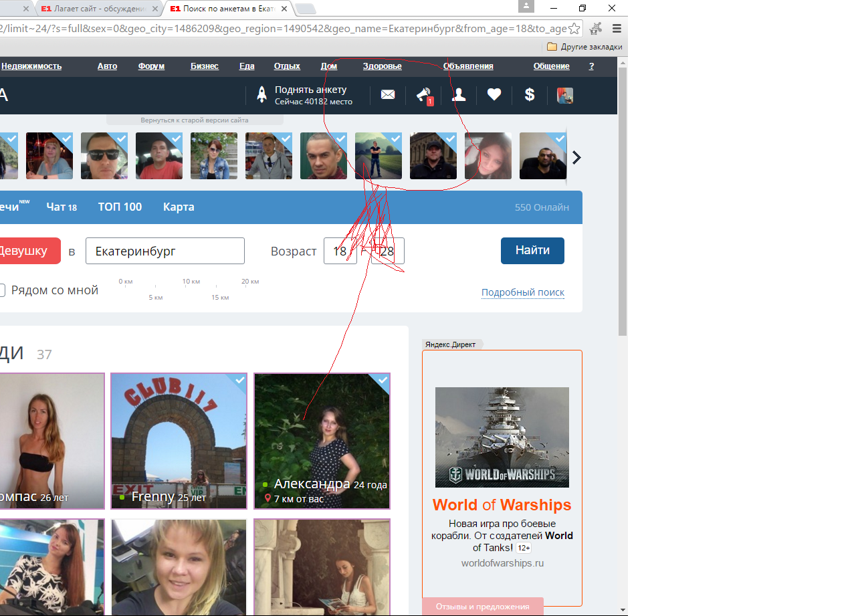
Task: Click the browser address bar
Action: (x=284, y=29)
